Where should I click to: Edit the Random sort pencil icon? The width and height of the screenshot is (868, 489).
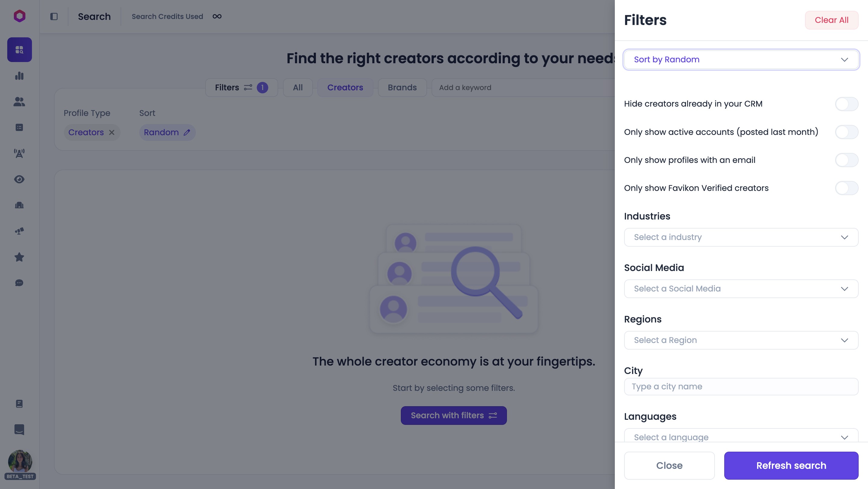click(187, 132)
